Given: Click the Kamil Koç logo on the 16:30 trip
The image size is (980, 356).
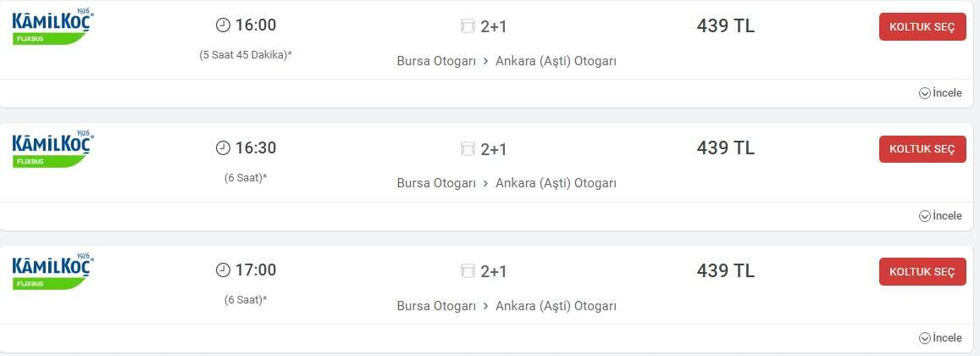Looking at the screenshot, I should point(53,150).
